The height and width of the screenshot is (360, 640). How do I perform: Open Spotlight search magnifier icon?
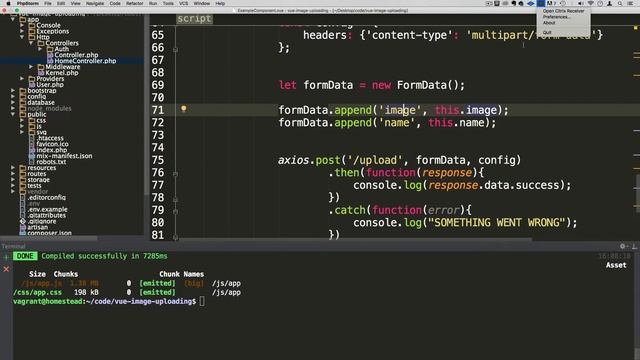(620, 3)
